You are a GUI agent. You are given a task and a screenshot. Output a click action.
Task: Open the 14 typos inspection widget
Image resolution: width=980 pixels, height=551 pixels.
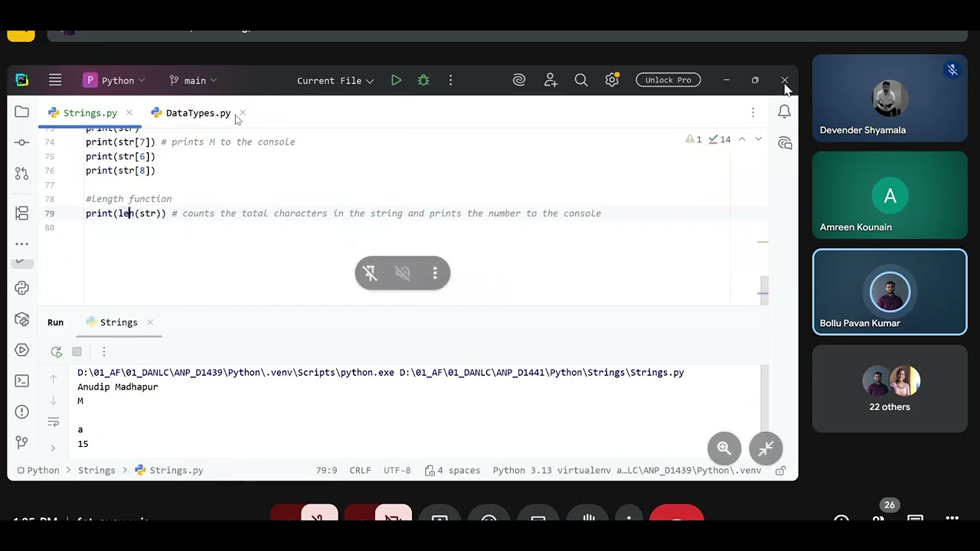coord(720,139)
